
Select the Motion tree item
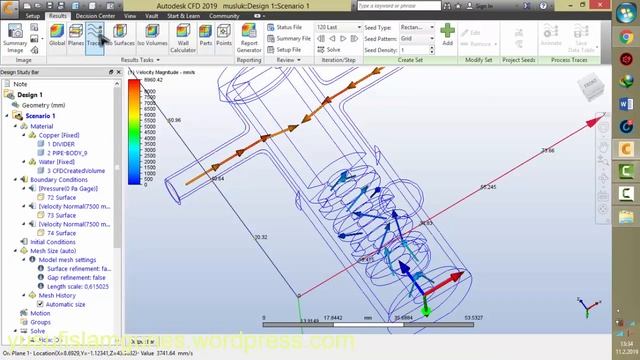tap(40, 313)
